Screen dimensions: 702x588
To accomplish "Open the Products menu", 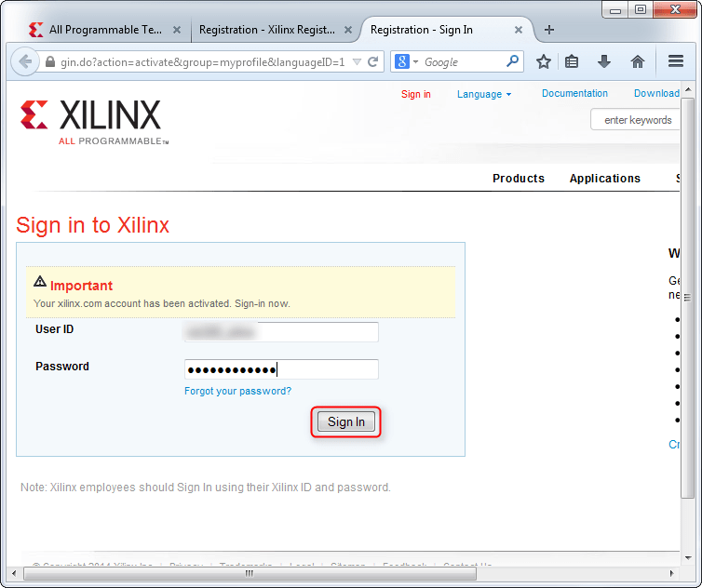I will pos(518,179).
